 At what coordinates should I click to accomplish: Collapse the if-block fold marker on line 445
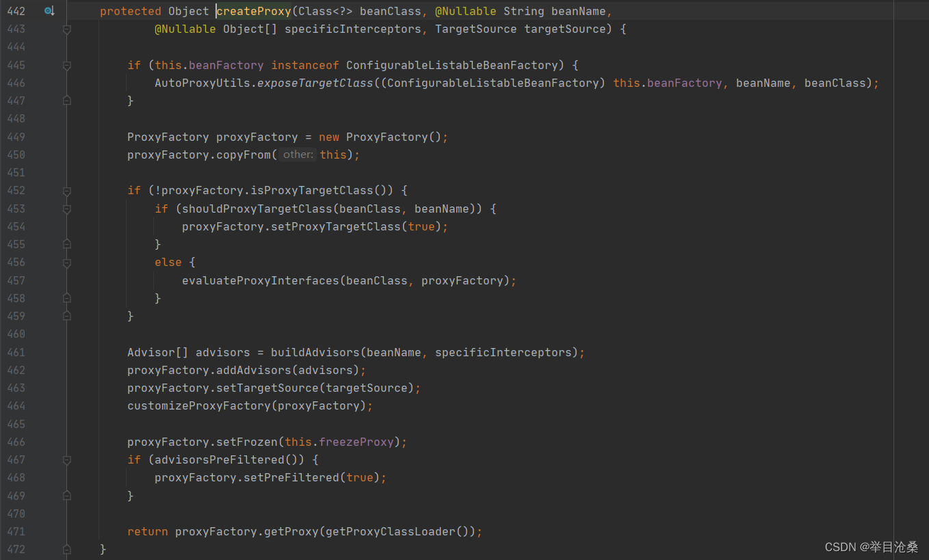pyautogui.click(x=67, y=66)
